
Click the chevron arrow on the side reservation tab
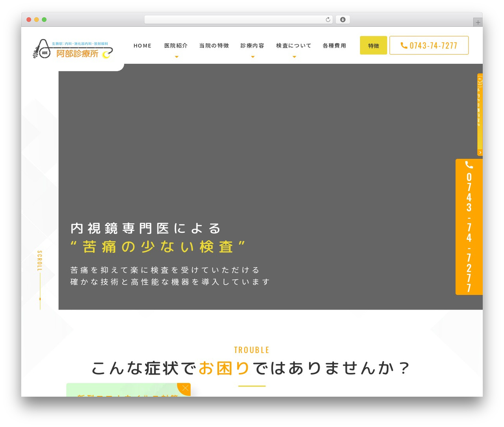coord(480,152)
